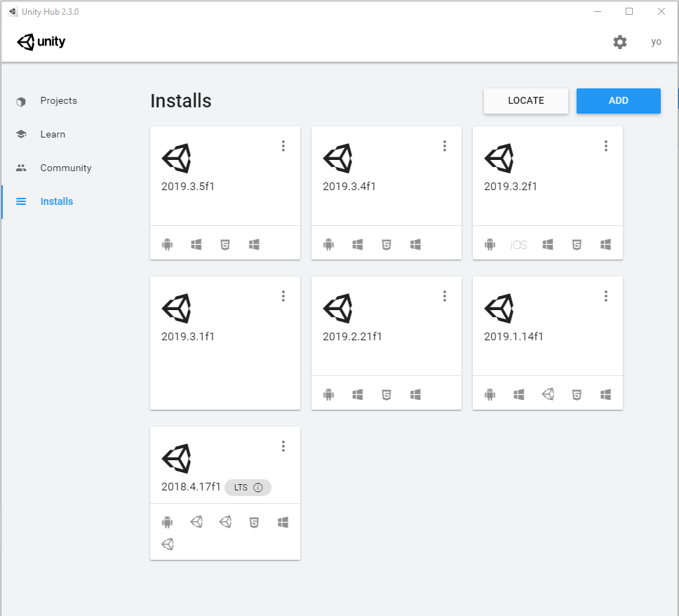Click the large Unity logo on the 2019.3.1f1 card

tap(176, 309)
